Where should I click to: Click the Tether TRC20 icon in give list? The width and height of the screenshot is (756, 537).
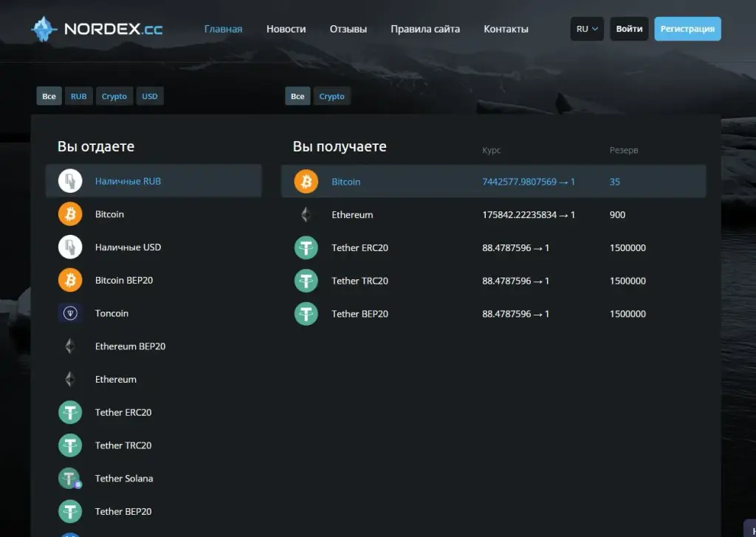(70, 445)
